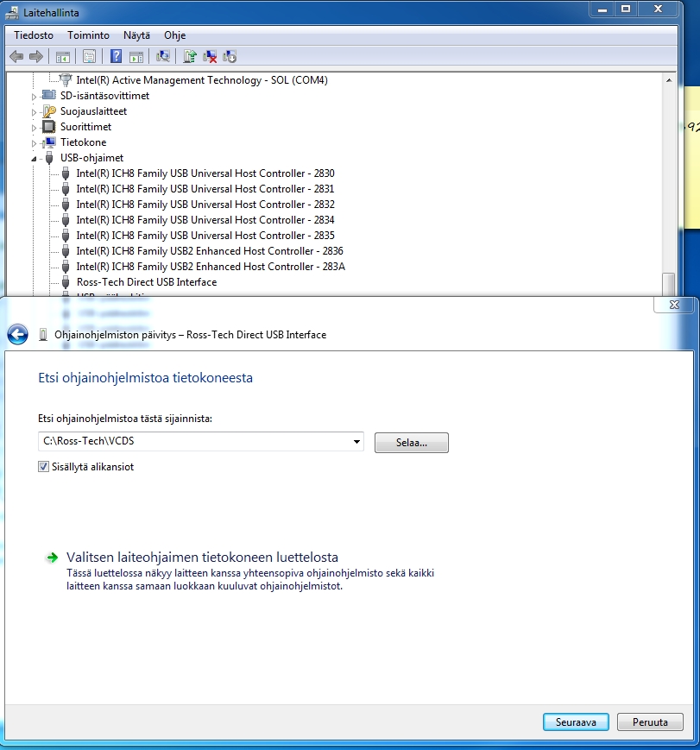Viewport: 700px width, 750px height.
Task: Click the Seuraava button
Action: 576,722
